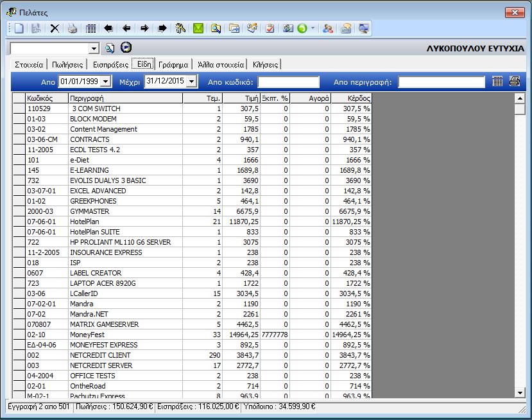532x420 pixels.
Task: Click the computer monitor icon
Action: (x=364, y=28)
